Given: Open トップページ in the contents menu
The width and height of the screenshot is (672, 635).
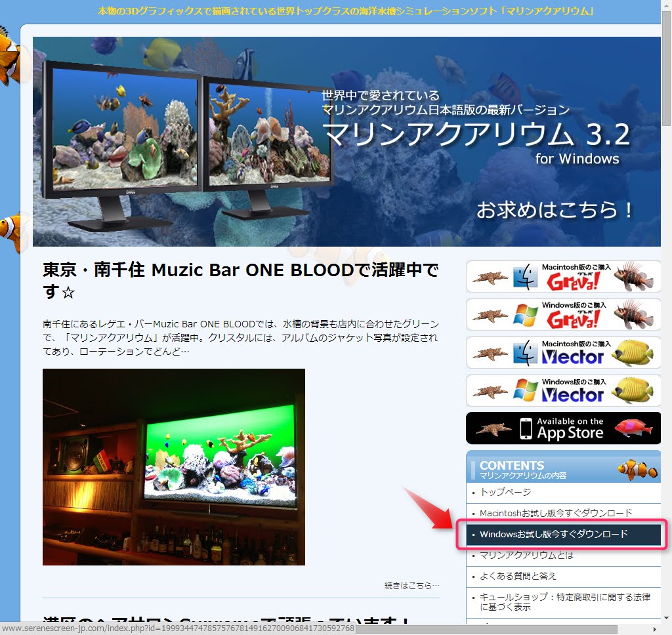Looking at the screenshot, I should click(563, 492).
